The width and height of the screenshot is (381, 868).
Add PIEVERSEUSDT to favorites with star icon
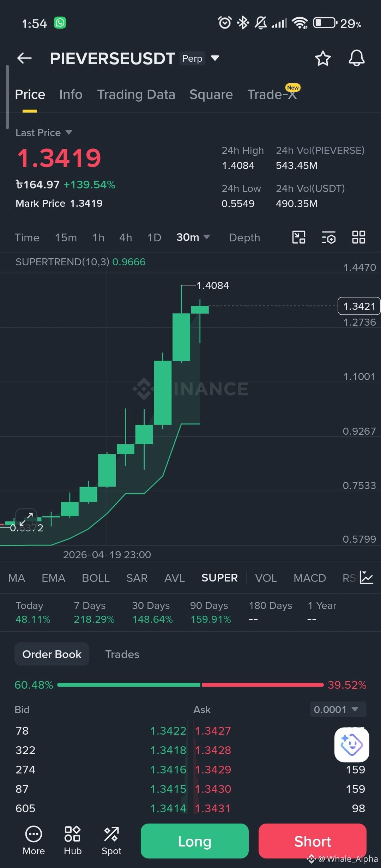322,58
